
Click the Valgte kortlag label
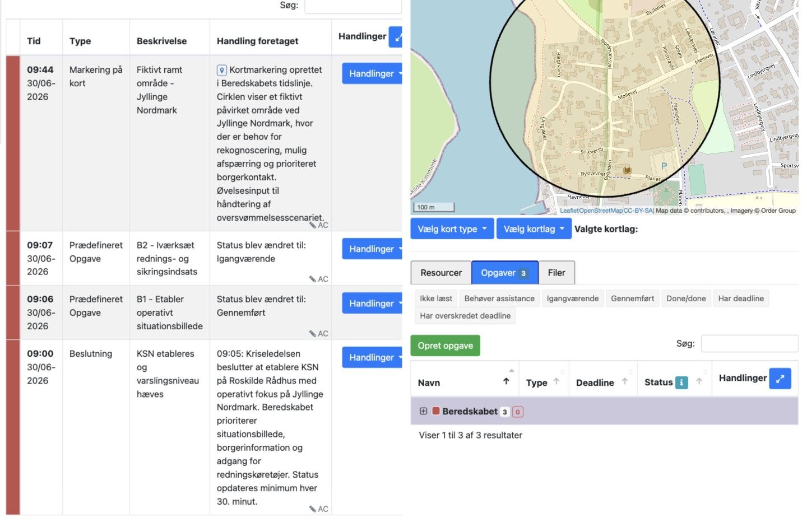pyautogui.click(x=606, y=228)
